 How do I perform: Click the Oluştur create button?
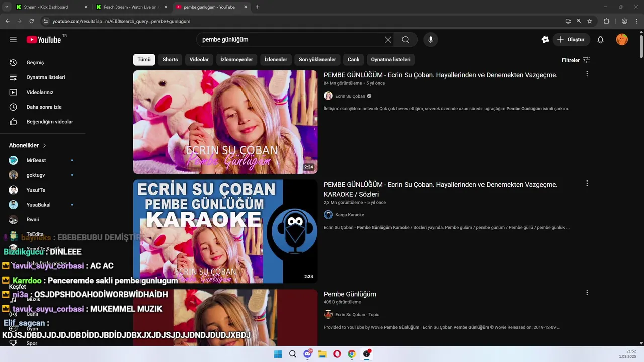[571, 40]
